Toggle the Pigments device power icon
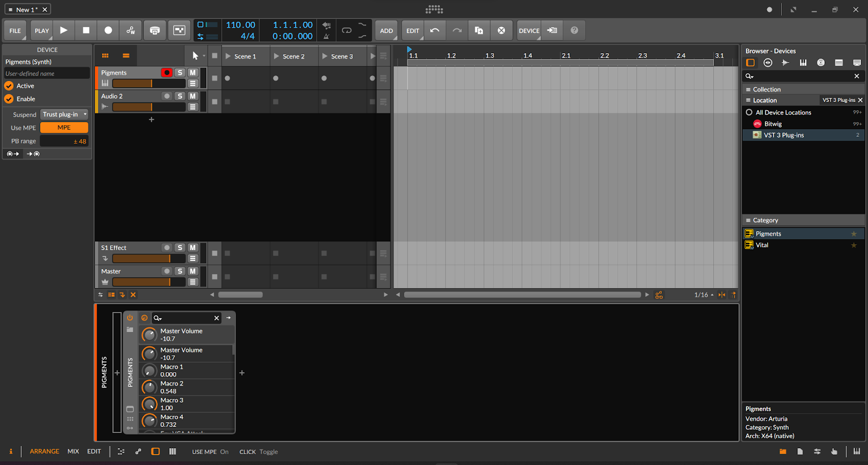The image size is (868, 465). (130, 317)
